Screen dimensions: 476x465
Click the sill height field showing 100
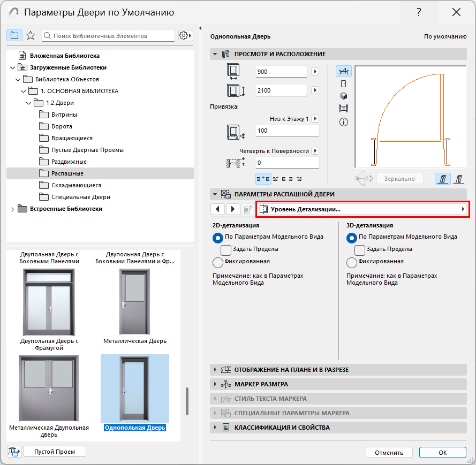[x=287, y=131]
